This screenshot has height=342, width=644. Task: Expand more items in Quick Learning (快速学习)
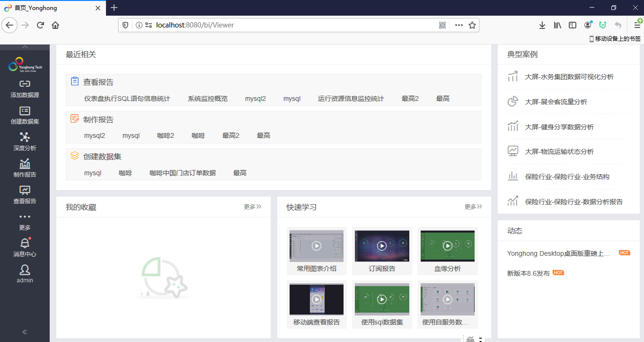473,207
